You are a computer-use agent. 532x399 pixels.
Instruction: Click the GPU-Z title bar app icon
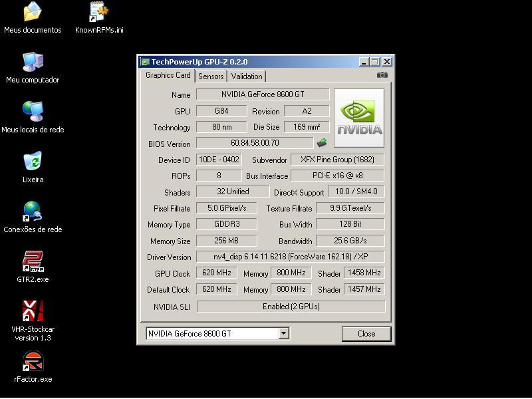(x=145, y=62)
